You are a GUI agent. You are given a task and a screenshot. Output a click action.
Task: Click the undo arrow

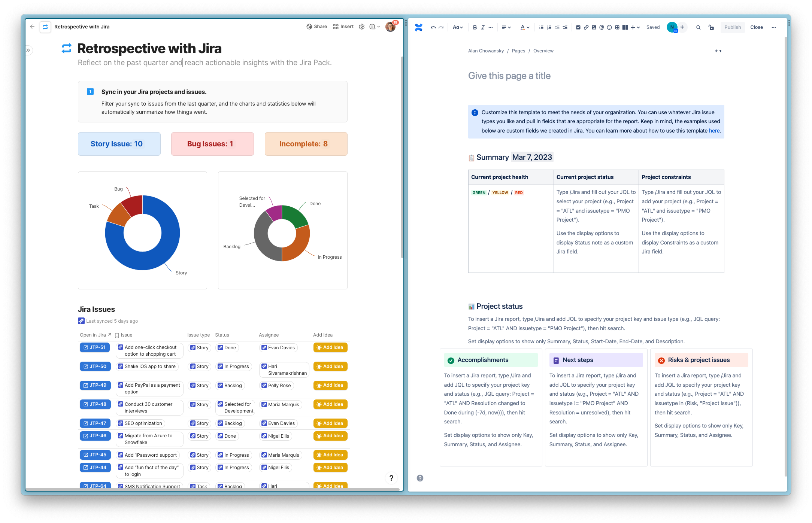point(433,27)
